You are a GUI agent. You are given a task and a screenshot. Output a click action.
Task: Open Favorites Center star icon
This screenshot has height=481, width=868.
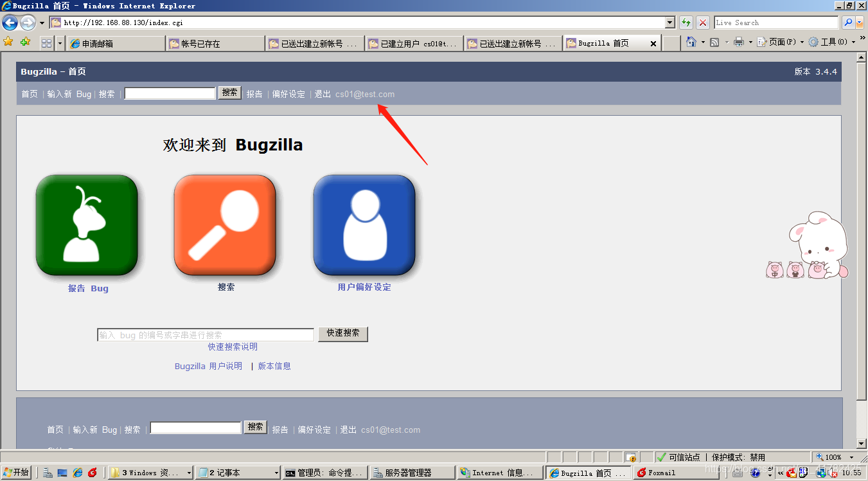[x=8, y=42]
